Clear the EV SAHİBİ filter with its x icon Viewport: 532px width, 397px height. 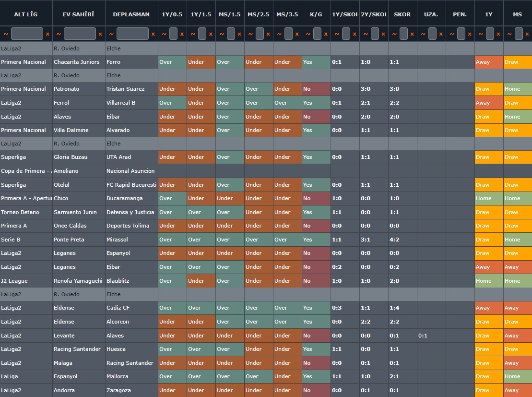coord(100,34)
